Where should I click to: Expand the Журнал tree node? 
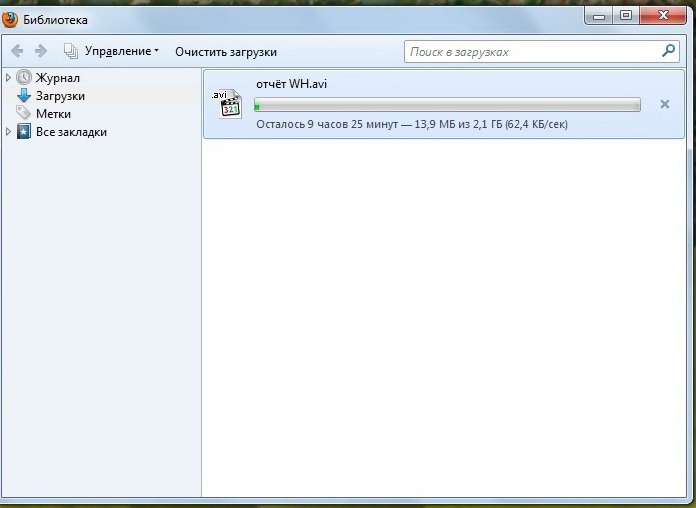click(8, 78)
